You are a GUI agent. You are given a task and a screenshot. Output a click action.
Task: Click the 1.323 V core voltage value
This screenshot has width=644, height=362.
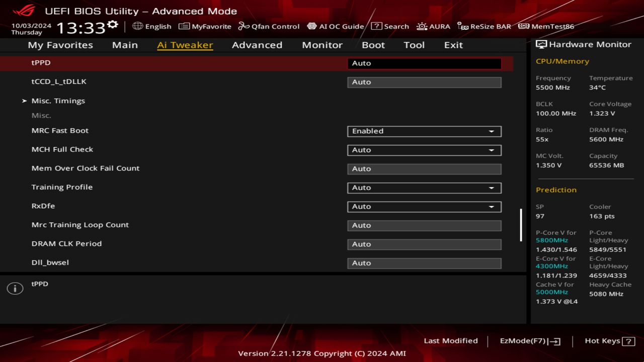click(602, 114)
